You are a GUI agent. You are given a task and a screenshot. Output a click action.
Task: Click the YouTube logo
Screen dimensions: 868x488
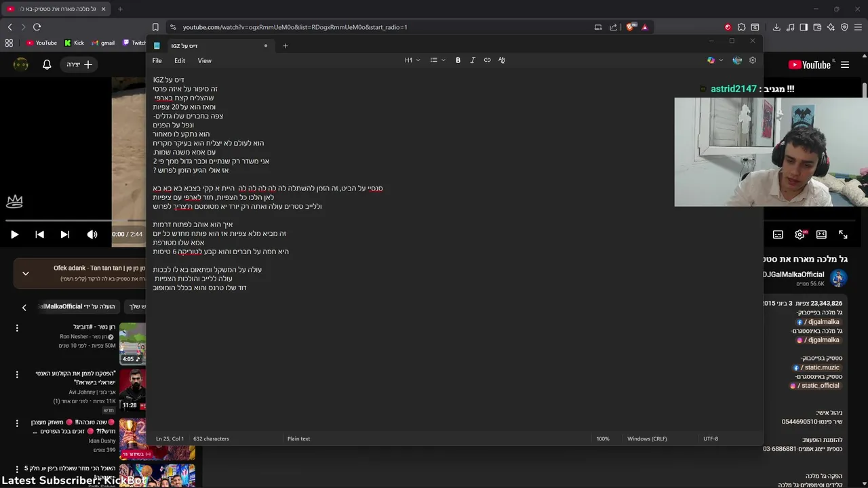[x=809, y=65]
